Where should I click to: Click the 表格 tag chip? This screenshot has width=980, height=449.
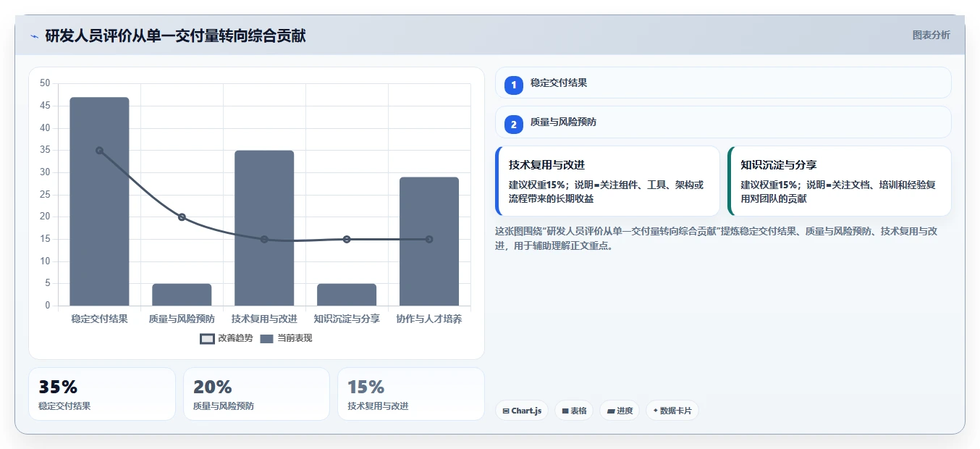pyautogui.click(x=574, y=411)
